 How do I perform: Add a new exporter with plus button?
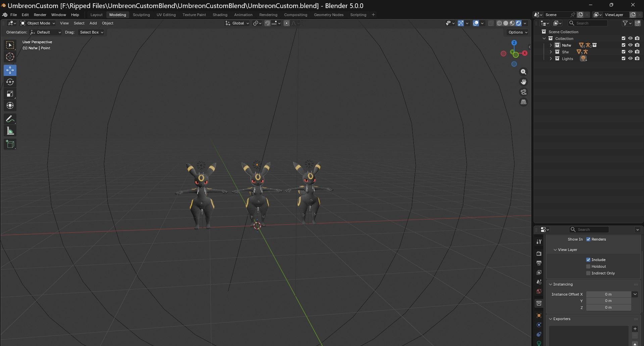point(635,329)
